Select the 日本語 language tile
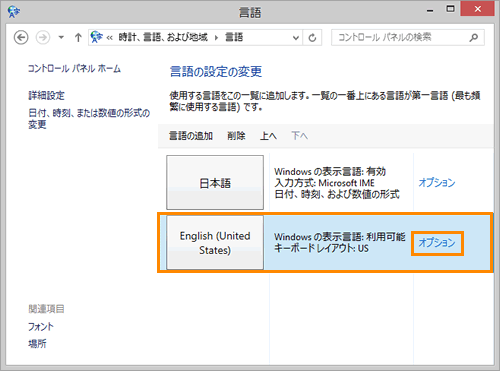Screen dimensions: 500x371 pos(215,182)
